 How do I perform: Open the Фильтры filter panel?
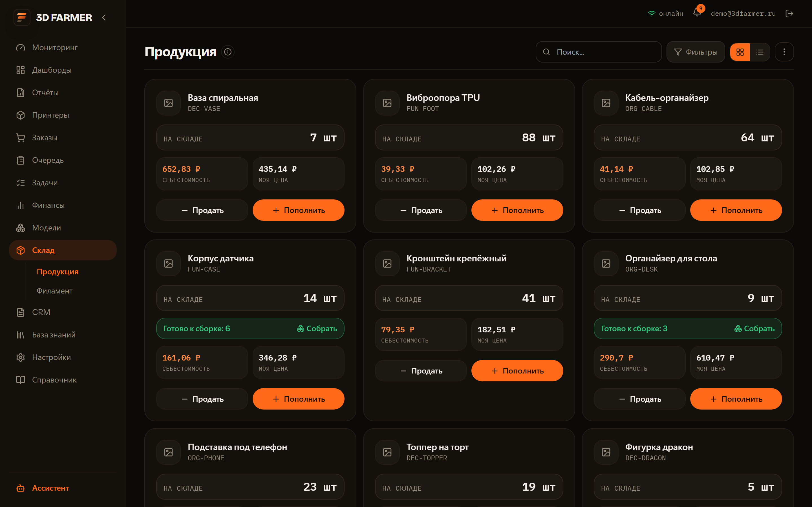(696, 52)
